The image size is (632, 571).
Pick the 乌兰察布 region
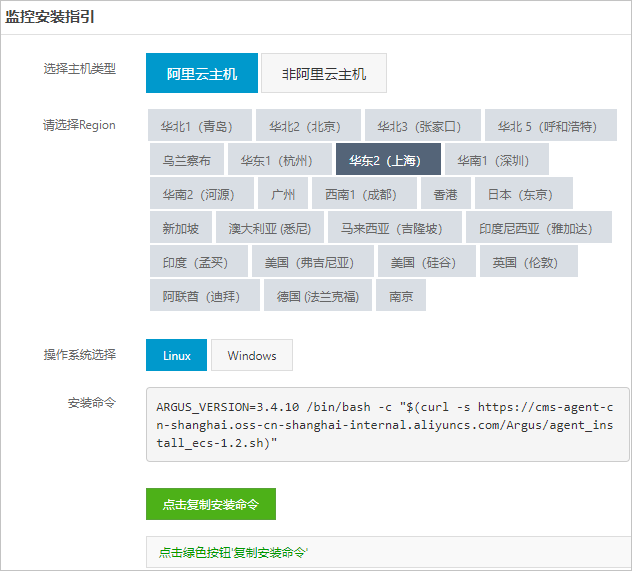pos(187,159)
